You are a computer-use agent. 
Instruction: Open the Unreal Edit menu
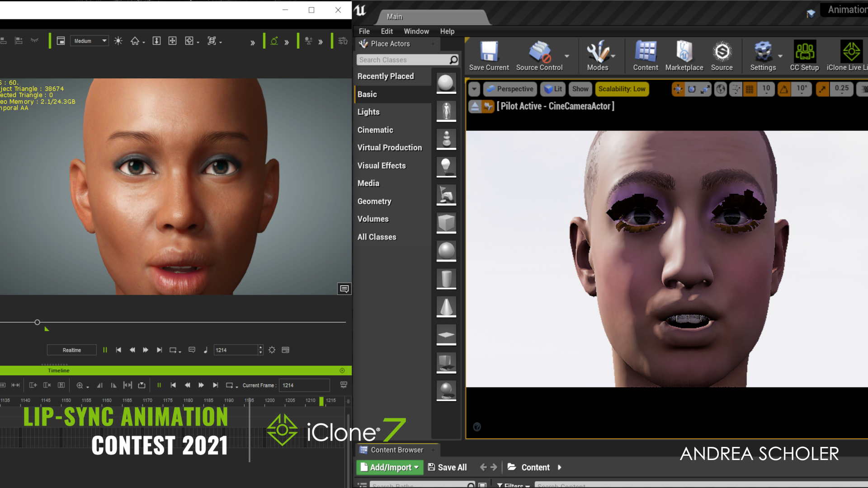tap(387, 31)
